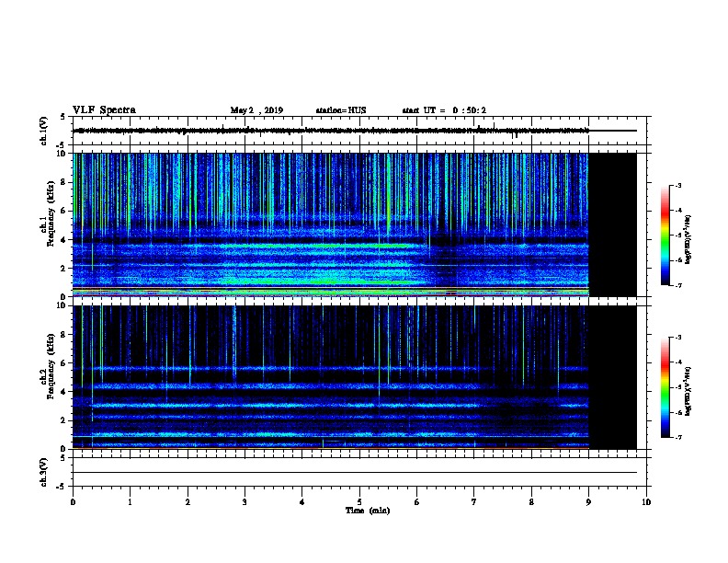This screenshot has width=728, height=563.
Task: Click time axis tick label "10"
Action: (x=646, y=502)
